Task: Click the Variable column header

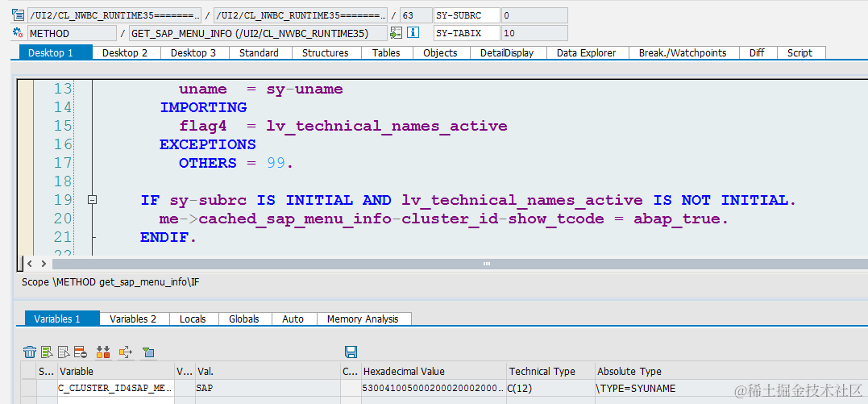Action: (x=115, y=371)
